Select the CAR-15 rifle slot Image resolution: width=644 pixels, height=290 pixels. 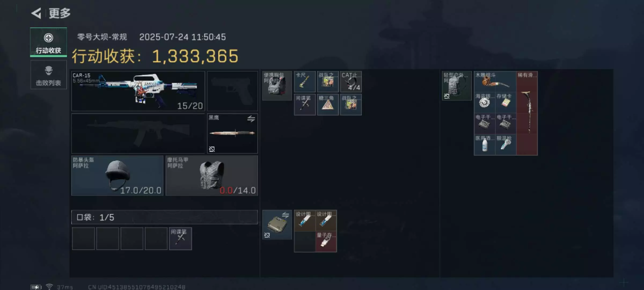click(x=138, y=91)
